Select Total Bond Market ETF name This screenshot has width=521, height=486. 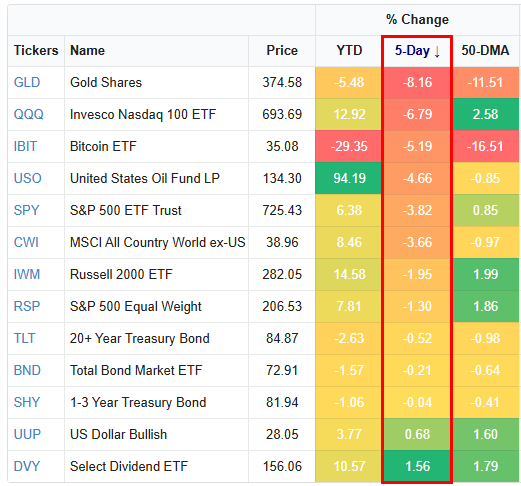pyautogui.click(x=136, y=370)
